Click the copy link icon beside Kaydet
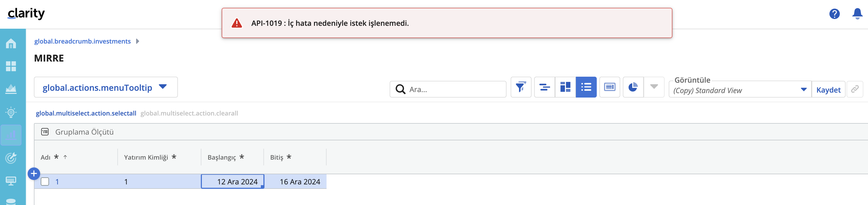This screenshot has width=868, height=205. point(855,89)
